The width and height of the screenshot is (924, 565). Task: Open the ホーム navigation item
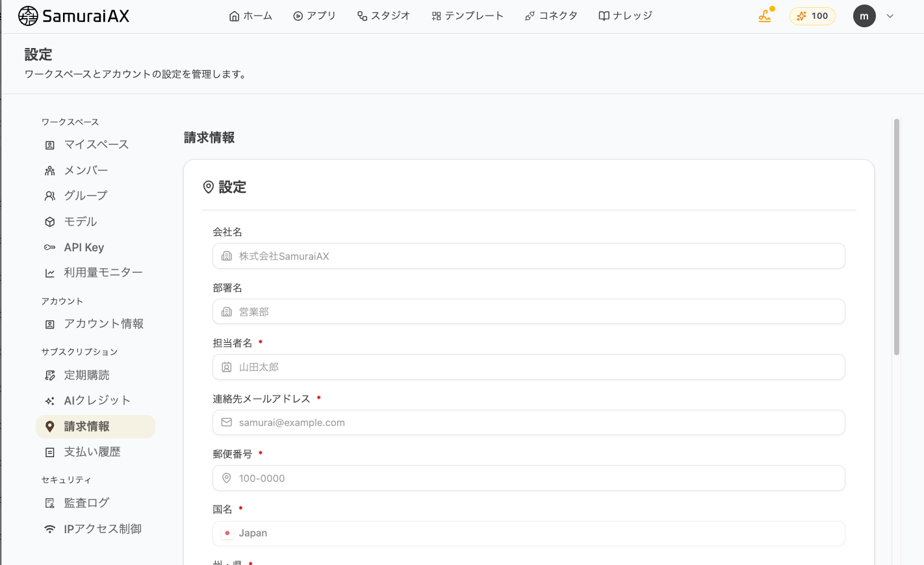(251, 16)
